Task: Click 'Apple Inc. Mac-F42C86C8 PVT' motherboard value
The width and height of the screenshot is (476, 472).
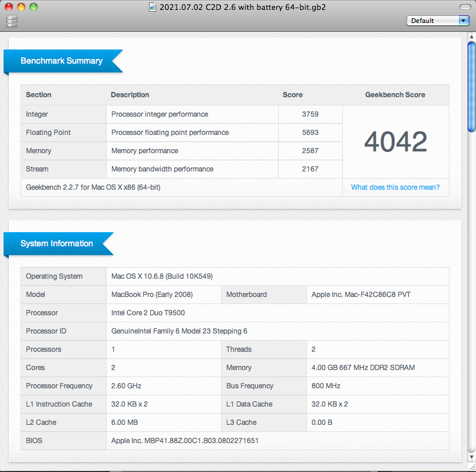Action: tap(361, 294)
